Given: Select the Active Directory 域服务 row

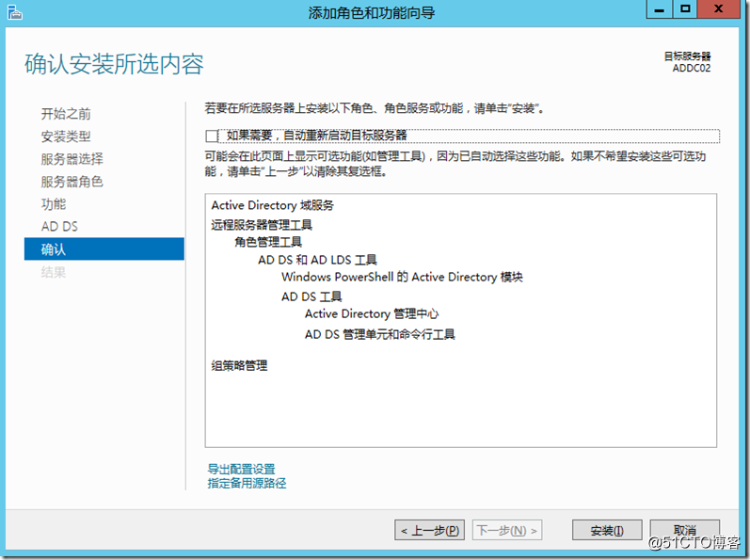Looking at the screenshot, I should [x=272, y=205].
